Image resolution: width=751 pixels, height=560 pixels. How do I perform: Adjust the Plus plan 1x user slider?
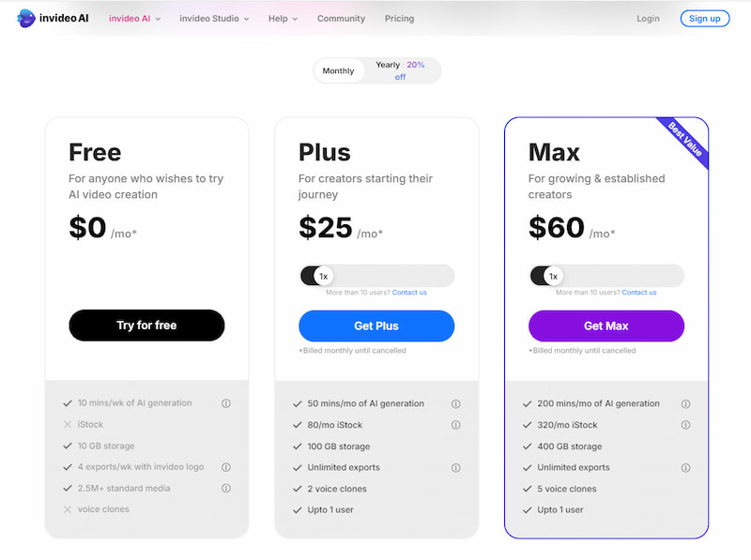coord(323,276)
